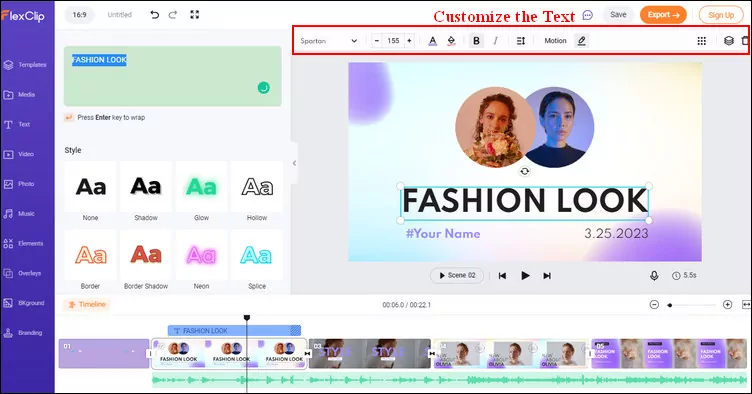Open the position grid icon
The width and height of the screenshot is (752, 394).
tap(702, 41)
